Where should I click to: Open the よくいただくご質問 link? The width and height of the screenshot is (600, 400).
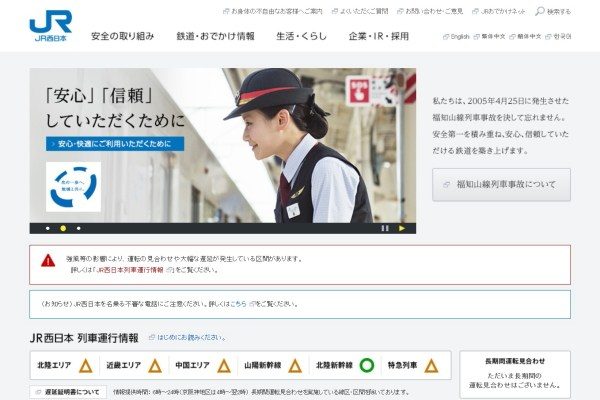click(360, 11)
